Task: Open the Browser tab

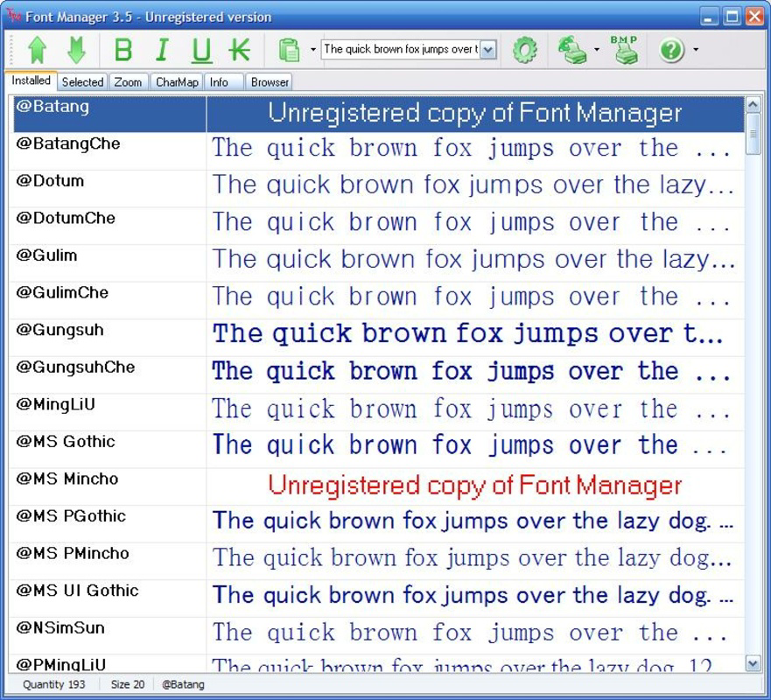Action: click(x=270, y=82)
